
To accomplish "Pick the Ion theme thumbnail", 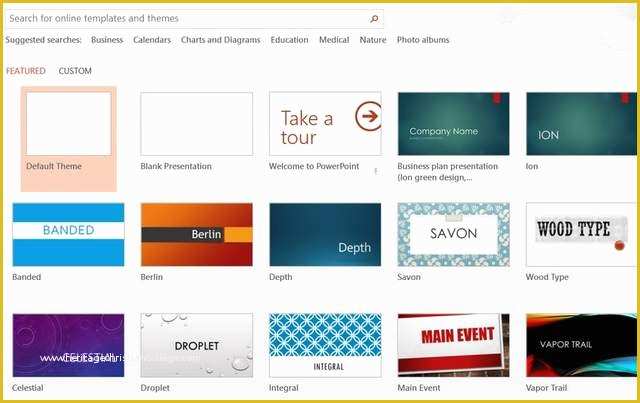I will click(x=581, y=124).
